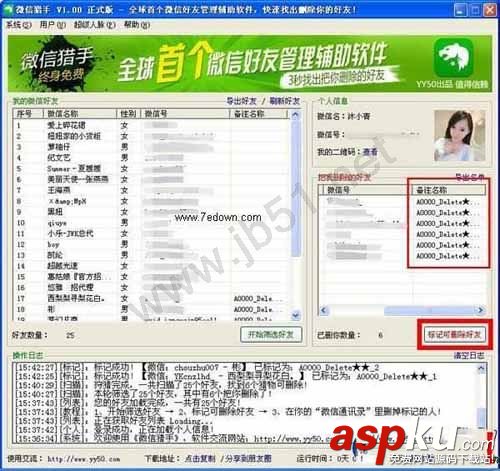Screen dimensions: 500x471
Task: Click the 标记可删除好友 button
Action: pos(454,334)
